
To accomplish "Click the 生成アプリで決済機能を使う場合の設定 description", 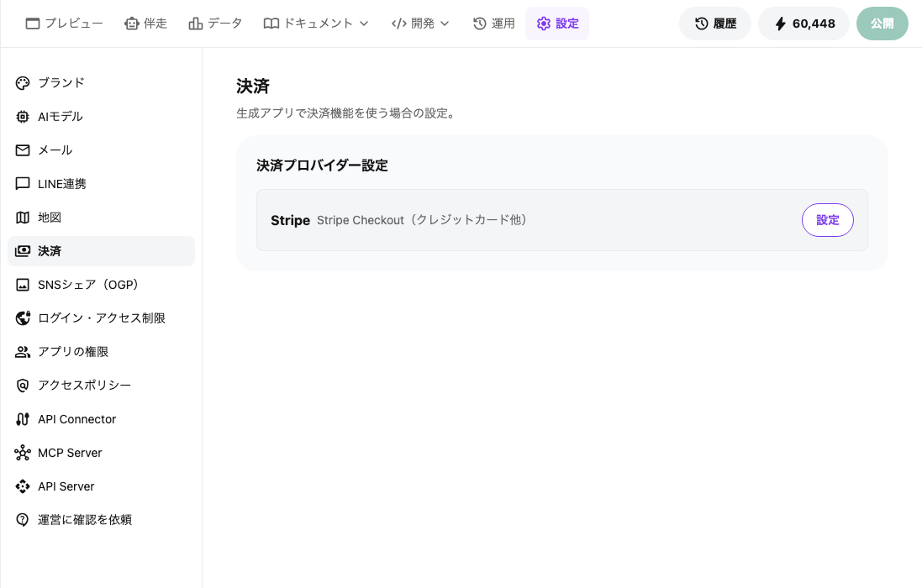I will (x=345, y=113).
